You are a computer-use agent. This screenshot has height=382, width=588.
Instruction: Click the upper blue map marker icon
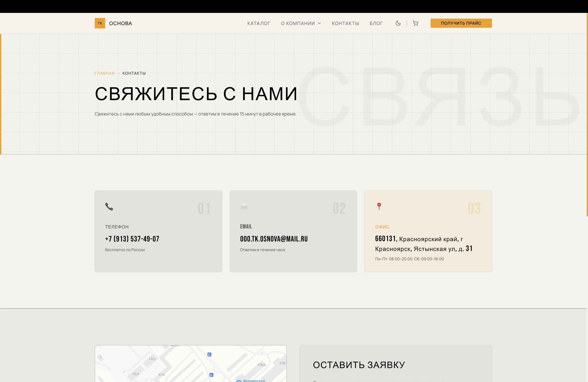coord(209,355)
